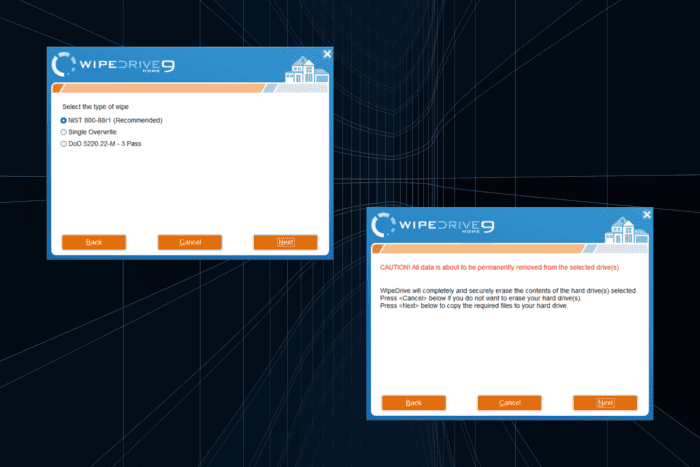Click the red CAUTION warning message

click(x=500, y=267)
